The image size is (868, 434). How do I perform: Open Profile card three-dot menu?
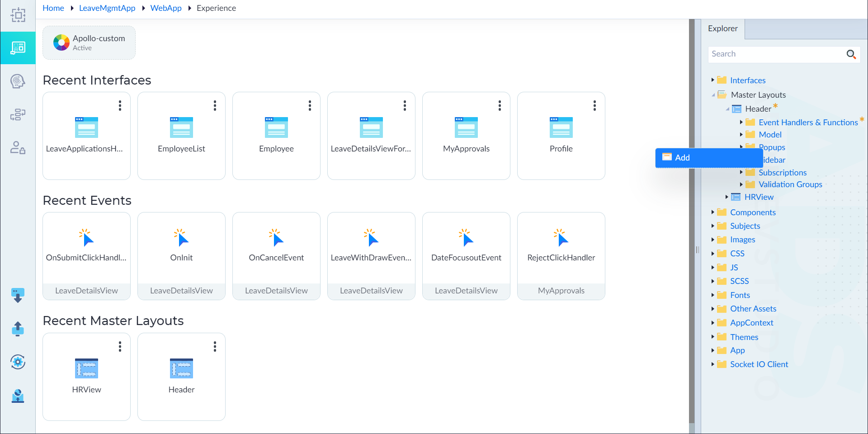pyautogui.click(x=594, y=106)
